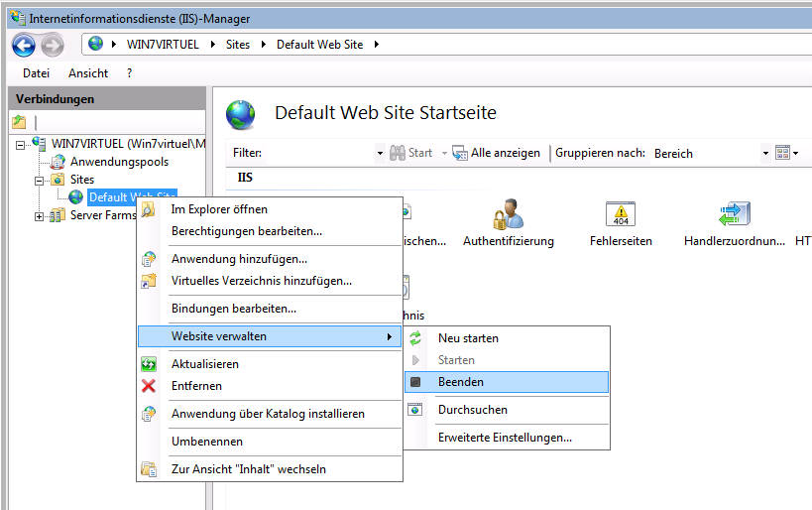The height and width of the screenshot is (510, 812).
Task: Open the Handlerzuordnungen feature icon
Action: point(735,213)
